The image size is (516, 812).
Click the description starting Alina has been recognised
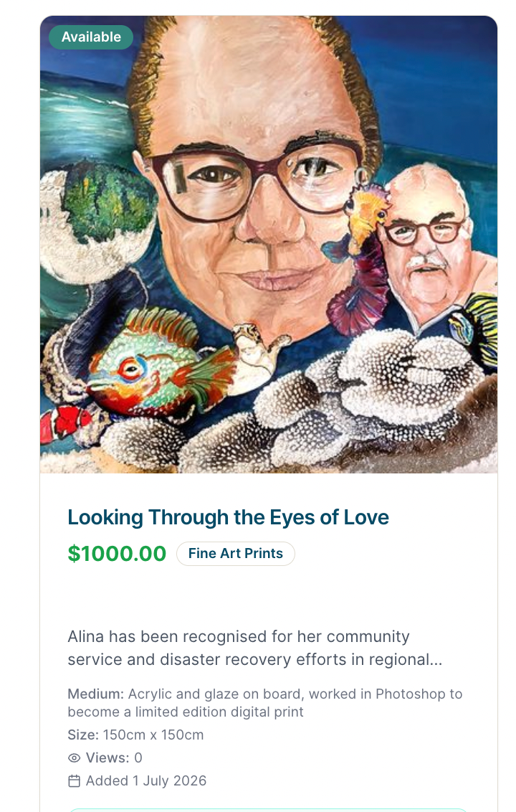pos(254,648)
